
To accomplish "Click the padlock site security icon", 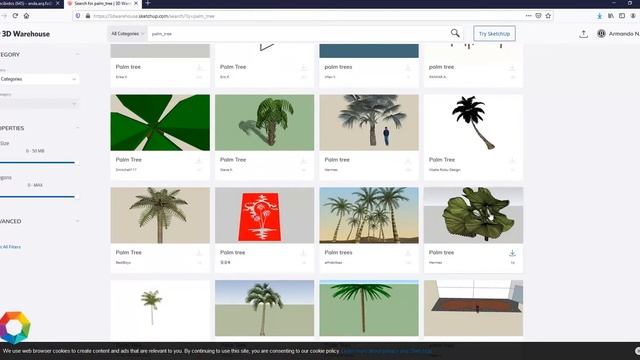I will (x=87, y=16).
